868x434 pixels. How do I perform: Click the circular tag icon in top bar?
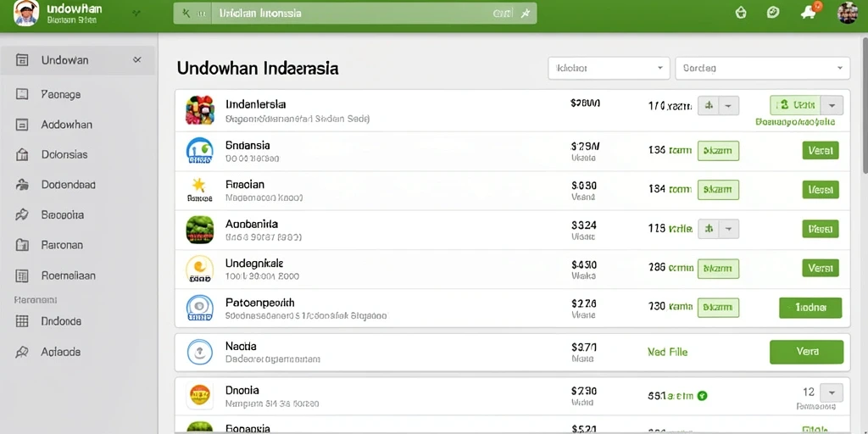pos(773,12)
